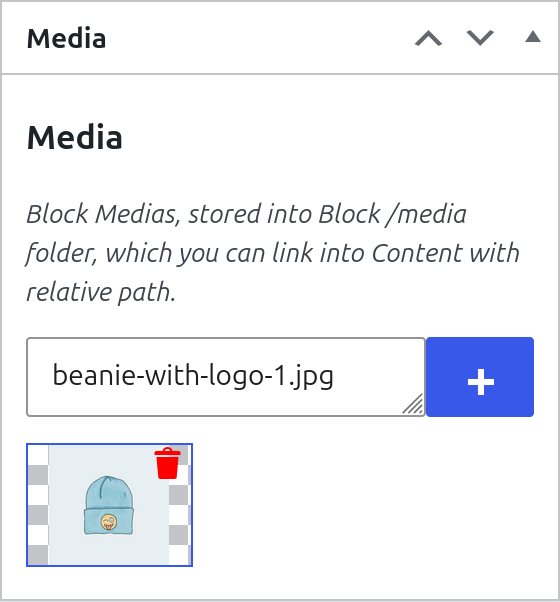Click the "folder, which you can" text

click(x=146, y=253)
